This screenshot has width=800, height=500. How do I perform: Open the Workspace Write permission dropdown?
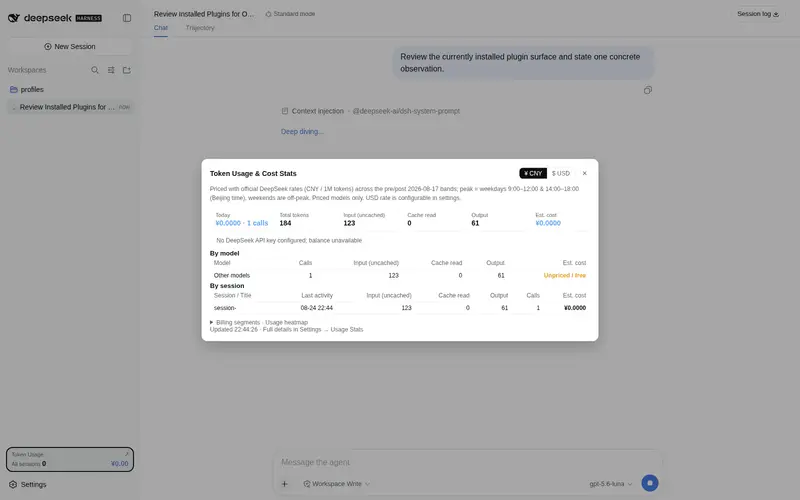pyautogui.click(x=337, y=484)
